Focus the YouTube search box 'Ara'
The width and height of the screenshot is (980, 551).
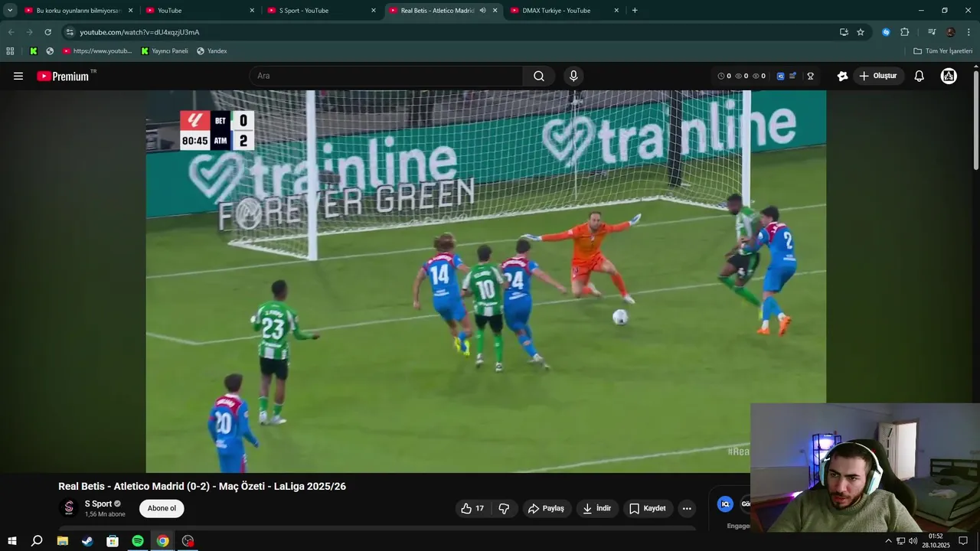pyautogui.click(x=387, y=76)
